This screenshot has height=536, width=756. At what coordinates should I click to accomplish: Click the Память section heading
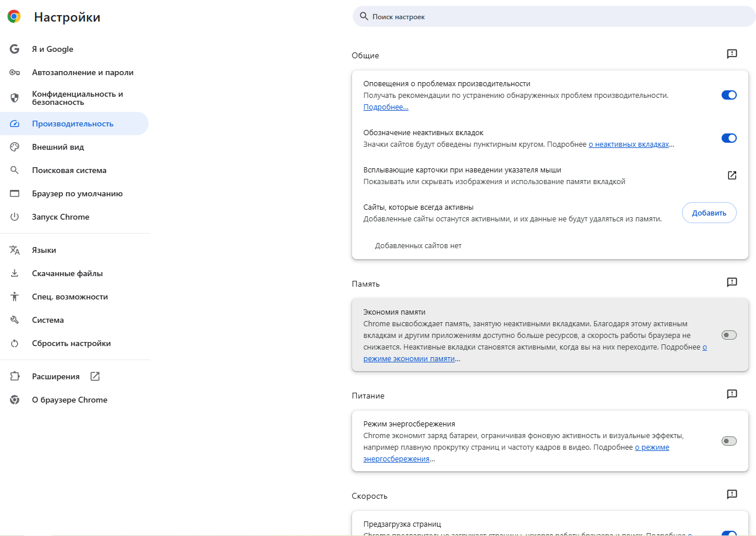[366, 284]
